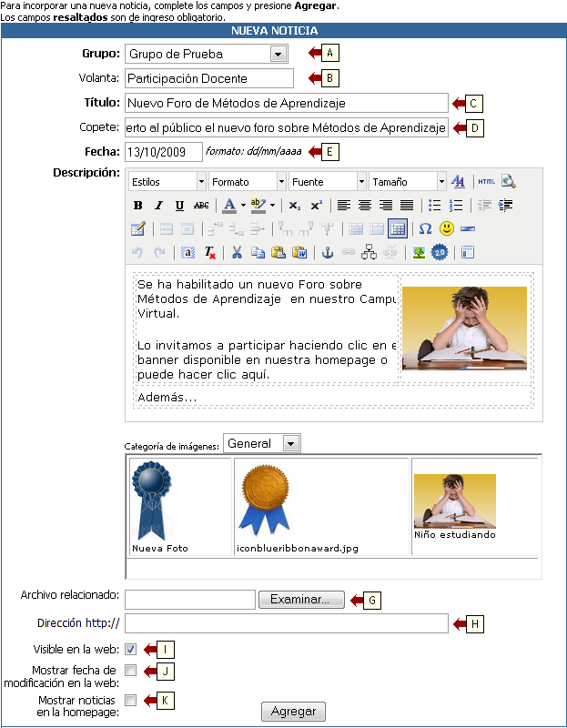The image size is (567, 728).
Task: Select the Niño estudiando gallery thumbnail
Action: tap(455, 501)
